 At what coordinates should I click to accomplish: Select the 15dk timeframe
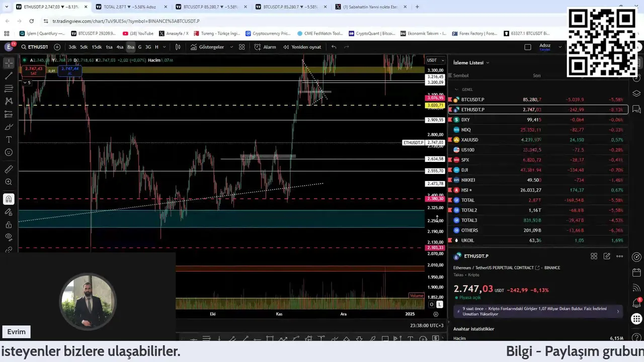click(x=96, y=47)
